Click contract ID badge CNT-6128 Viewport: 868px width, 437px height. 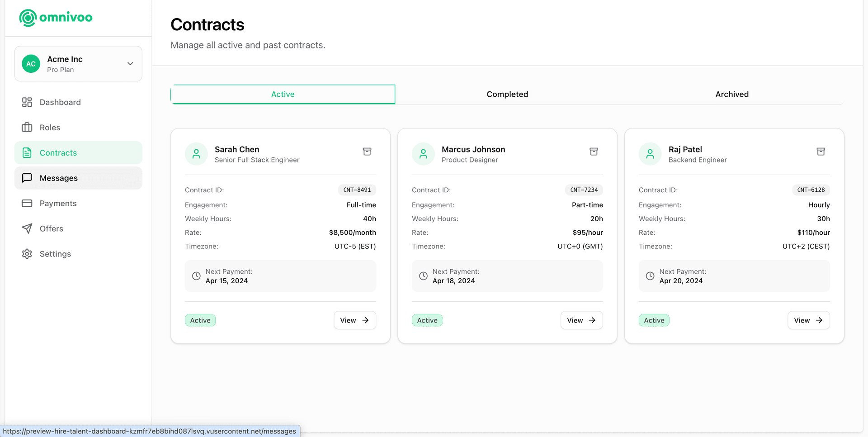tap(811, 190)
